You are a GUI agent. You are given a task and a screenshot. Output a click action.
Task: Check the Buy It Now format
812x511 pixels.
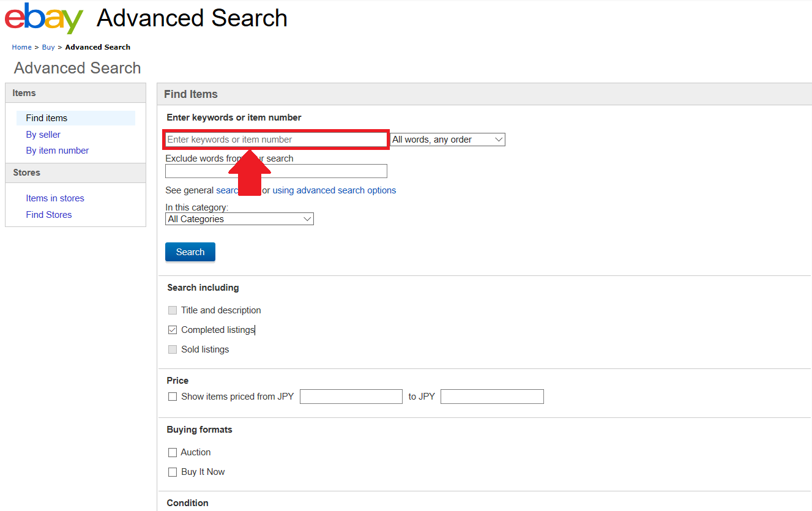173,472
